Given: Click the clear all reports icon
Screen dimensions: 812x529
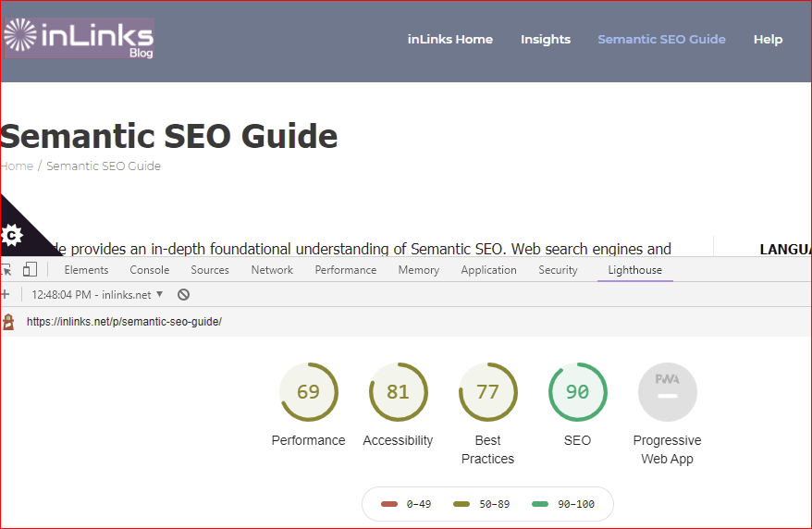Looking at the screenshot, I should tap(183, 294).
